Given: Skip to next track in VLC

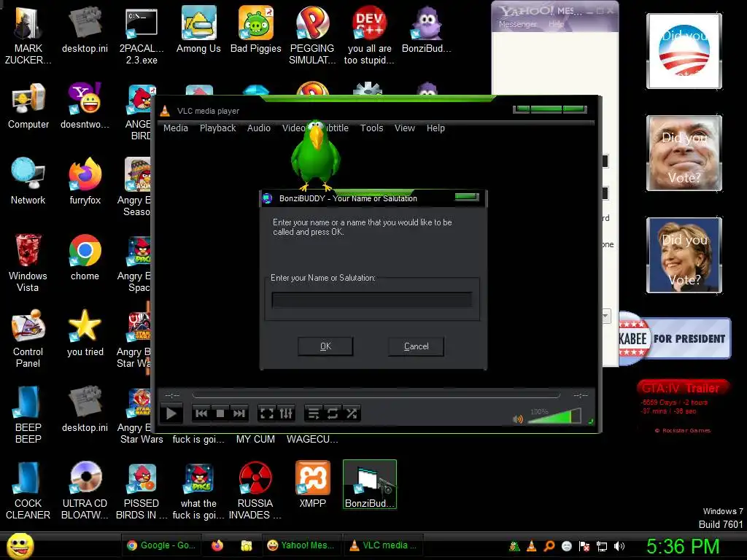Looking at the screenshot, I should click(239, 413).
